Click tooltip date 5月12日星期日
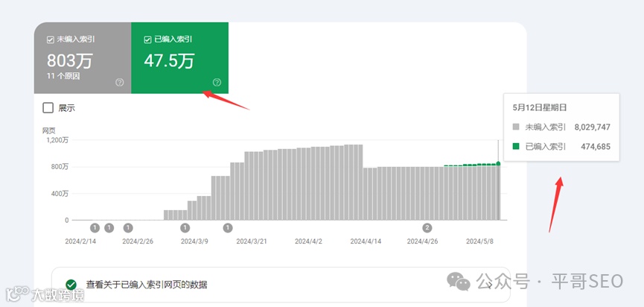 click(x=540, y=108)
